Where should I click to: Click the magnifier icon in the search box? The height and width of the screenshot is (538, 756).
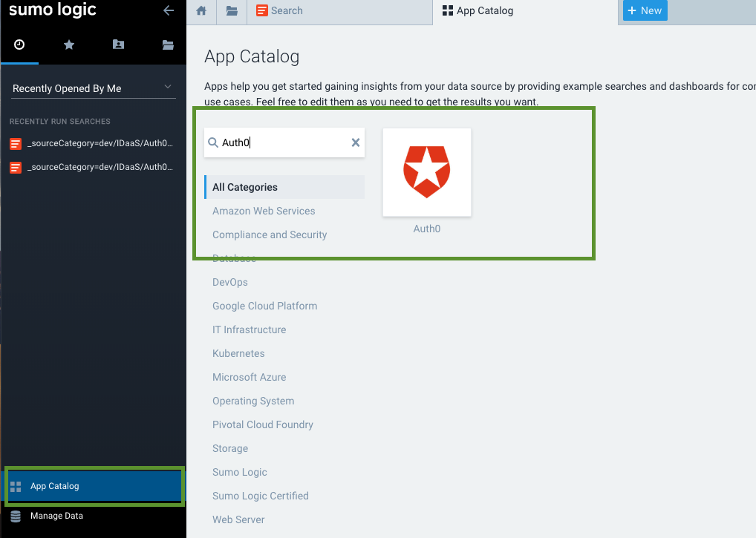tap(212, 142)
